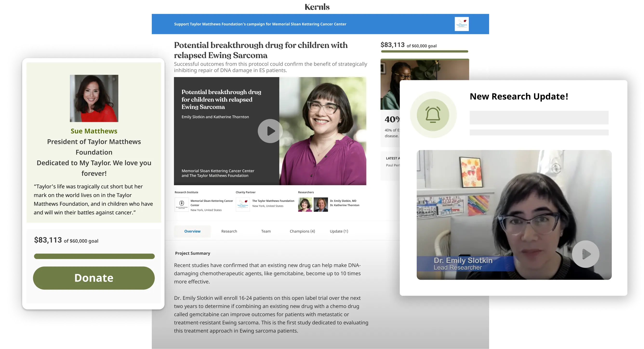Image resolution: width=644 pixels, height=349 pixels.
Task: Click Charity Partner label
Action: coord(246,192)
